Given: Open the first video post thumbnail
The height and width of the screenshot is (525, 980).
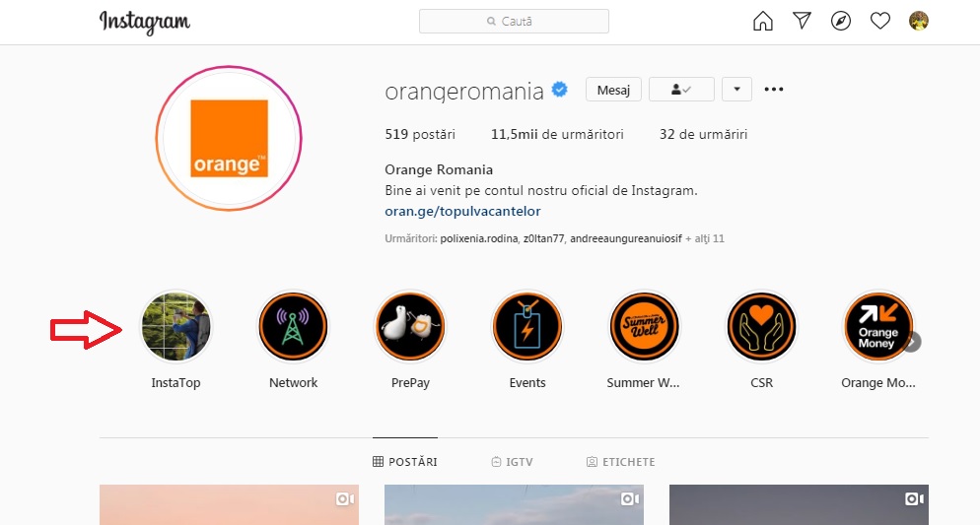Looking at the screenshot, I should coord(229,505).
